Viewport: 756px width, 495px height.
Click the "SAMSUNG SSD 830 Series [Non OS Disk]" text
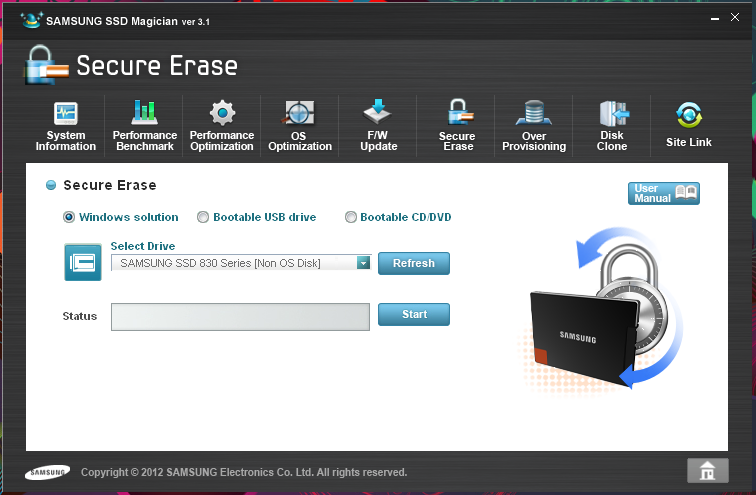(220, 263)
